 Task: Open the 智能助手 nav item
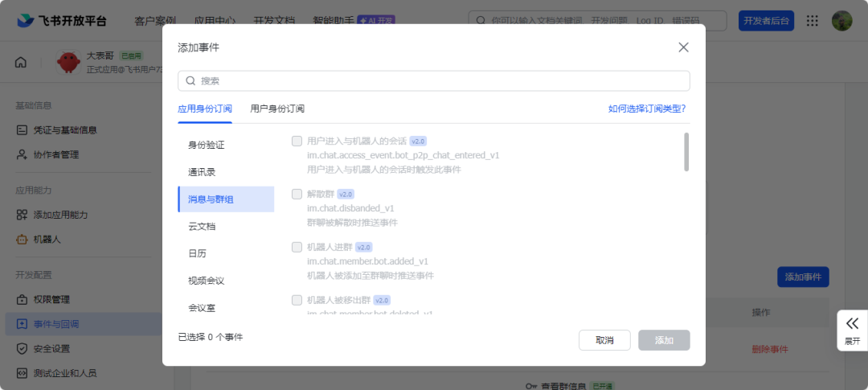point(334,21)
